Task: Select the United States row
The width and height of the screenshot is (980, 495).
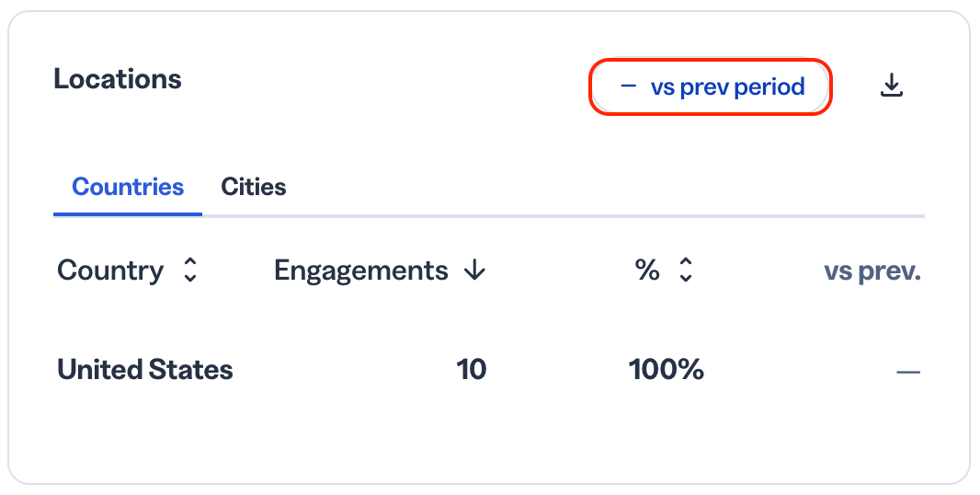Action: click(x=489, y=370)
